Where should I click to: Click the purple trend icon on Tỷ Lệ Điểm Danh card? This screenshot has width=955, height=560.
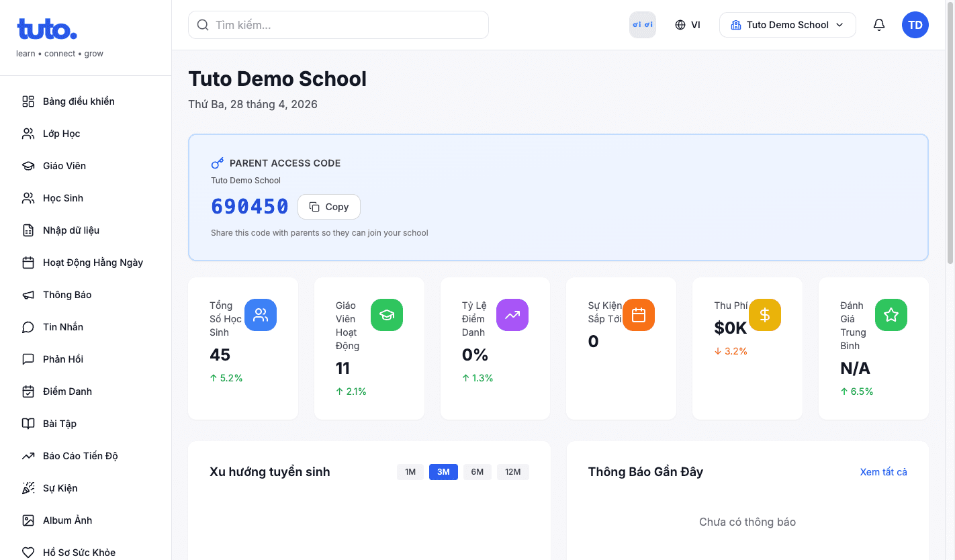pyautogui.click(x=512, y=315)
